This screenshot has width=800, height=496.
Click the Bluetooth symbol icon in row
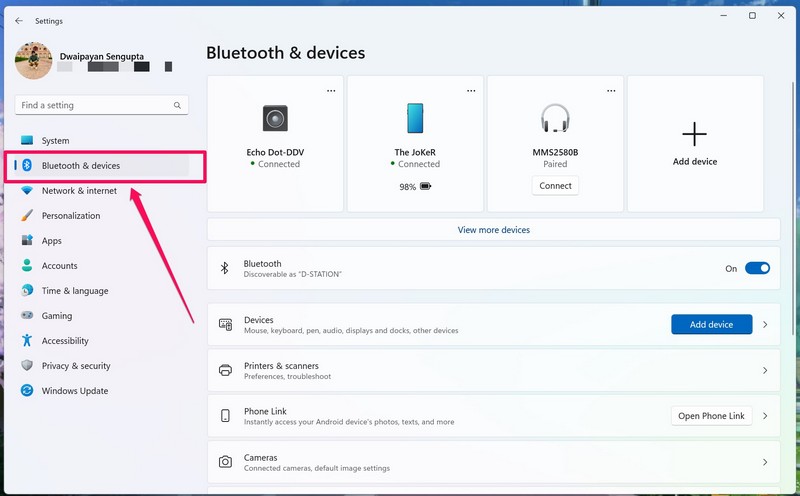(x=224, y=268)
